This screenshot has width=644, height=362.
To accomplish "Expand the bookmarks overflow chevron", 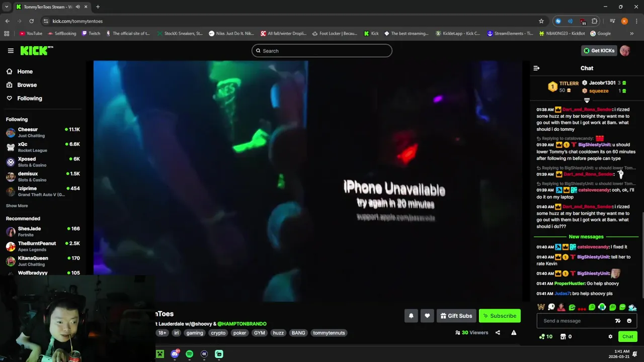I will click(x=632, y=34).
